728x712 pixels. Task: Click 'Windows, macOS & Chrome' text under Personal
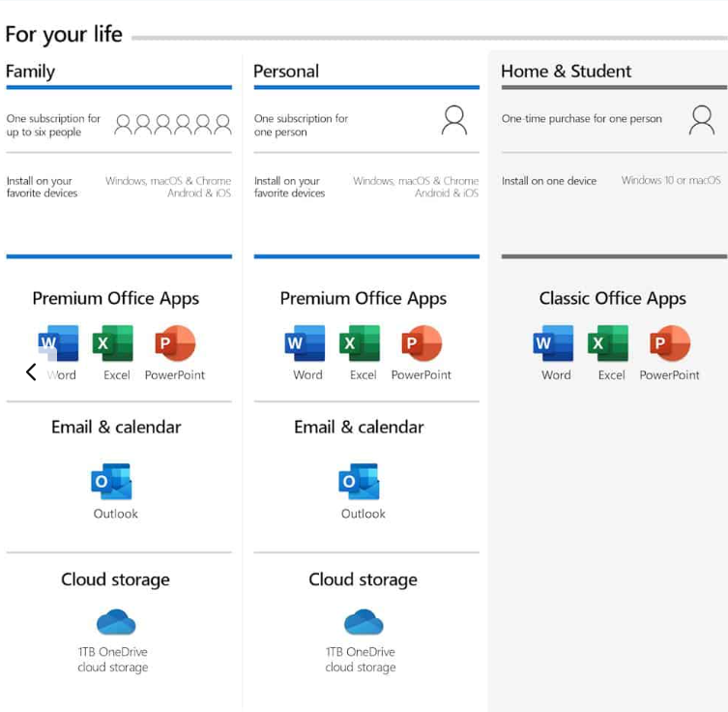click(x=416, y=181)
